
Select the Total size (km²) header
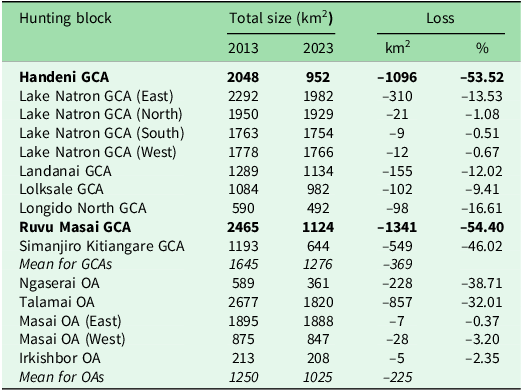point(281,18)
